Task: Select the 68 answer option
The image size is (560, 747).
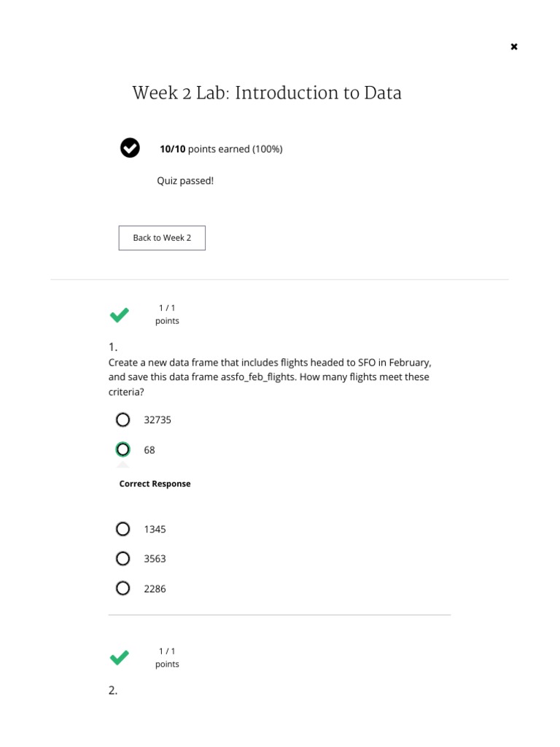Action: [x=122, y=449]
